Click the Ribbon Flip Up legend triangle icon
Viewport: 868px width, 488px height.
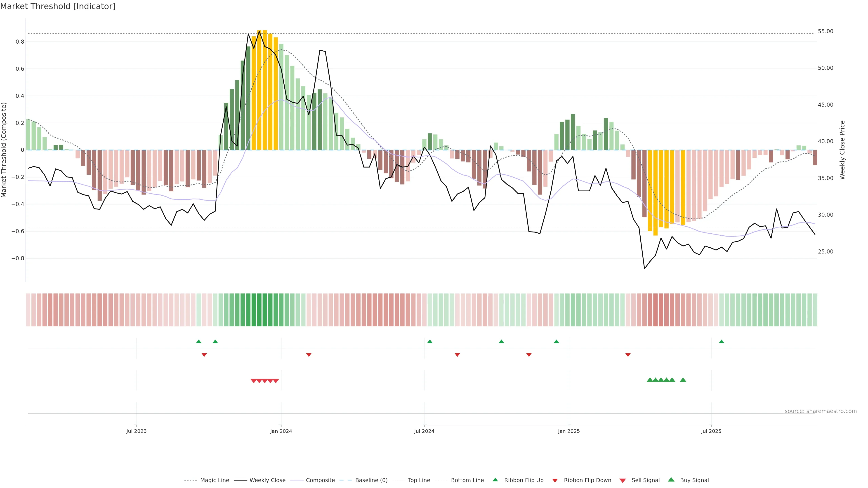(x=495, y=480)
